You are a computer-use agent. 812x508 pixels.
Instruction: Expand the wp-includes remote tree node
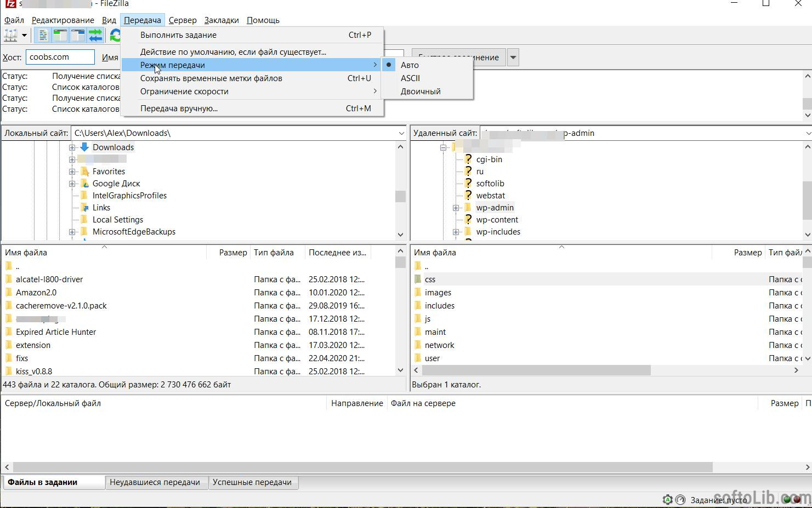point(456,232)
